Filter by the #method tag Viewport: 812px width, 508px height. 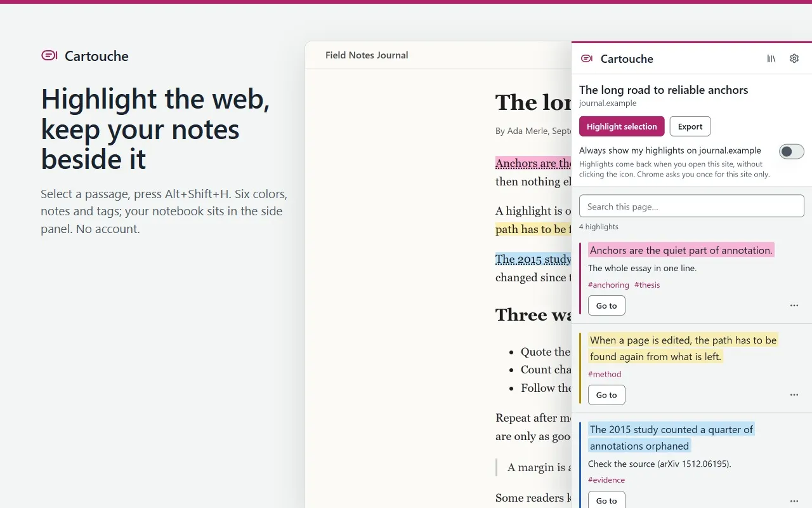[x=605, y=375]
